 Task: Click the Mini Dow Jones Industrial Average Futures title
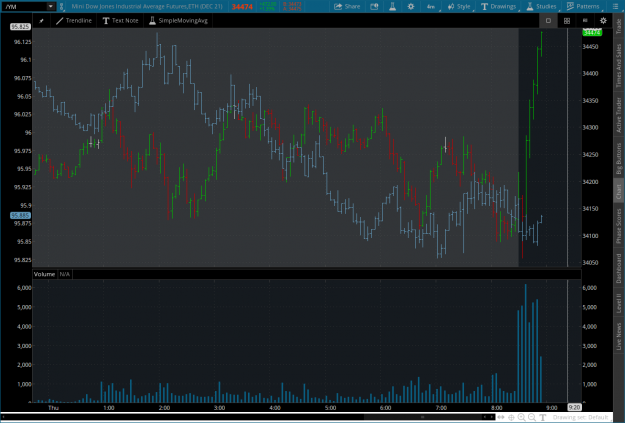tap(147, 6)
